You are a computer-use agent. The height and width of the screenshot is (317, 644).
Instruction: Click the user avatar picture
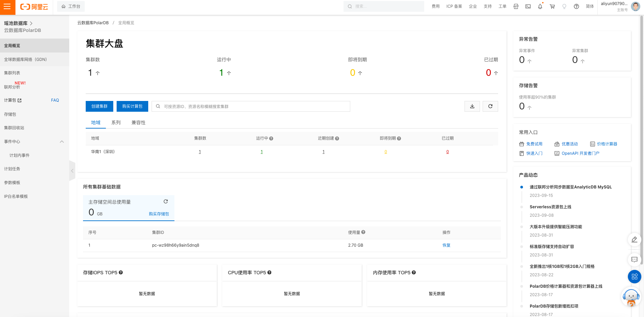[636, 6]
